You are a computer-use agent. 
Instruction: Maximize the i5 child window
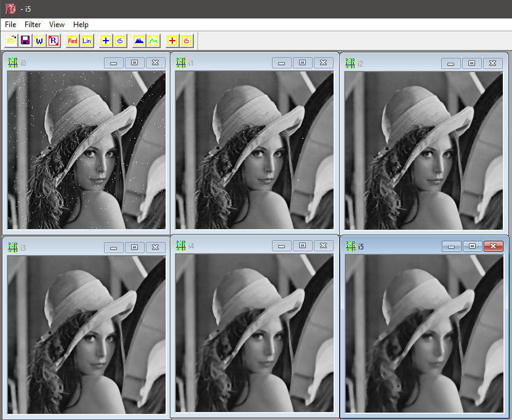[472, 246]
